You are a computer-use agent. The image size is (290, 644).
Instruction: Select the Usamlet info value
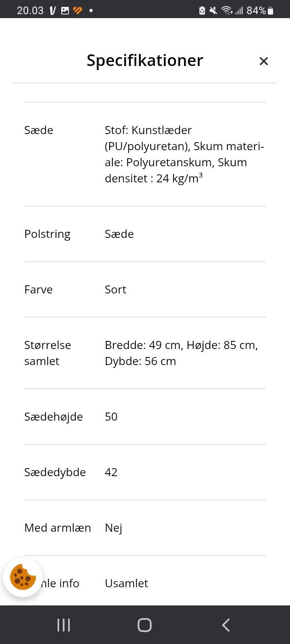pyautogui.click(x=126, y=583)
